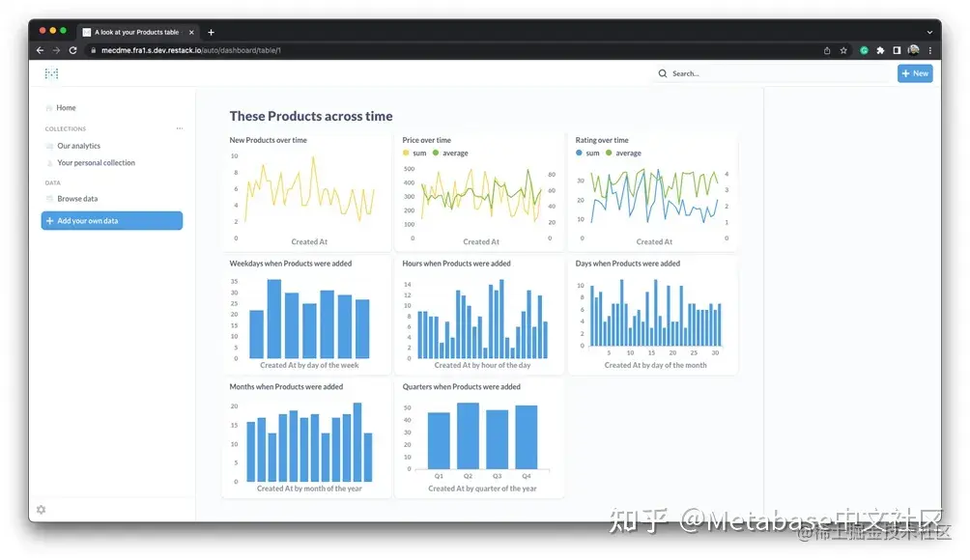
Task: Click 'Created At by month of the year' label
Action: pyautogui.click(x=309, y=489)
